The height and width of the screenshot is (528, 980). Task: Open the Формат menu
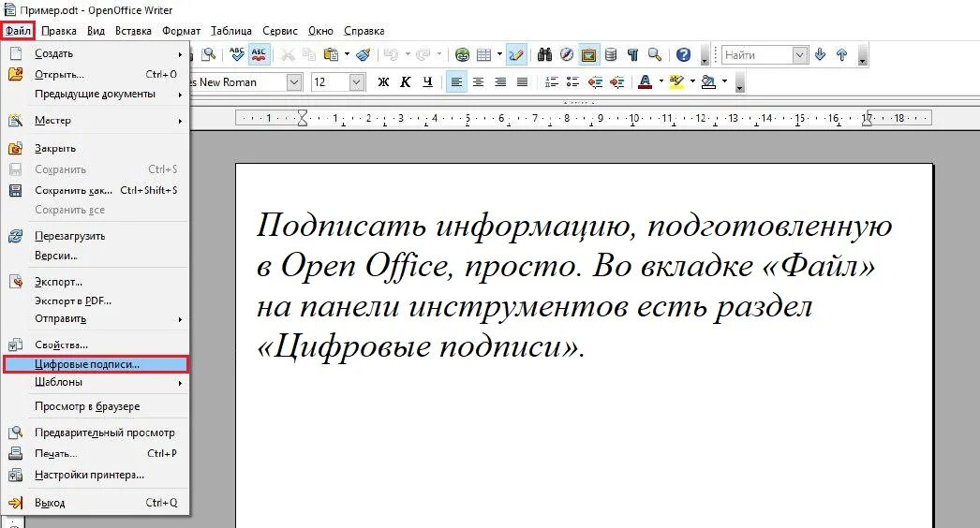point(181,31)
